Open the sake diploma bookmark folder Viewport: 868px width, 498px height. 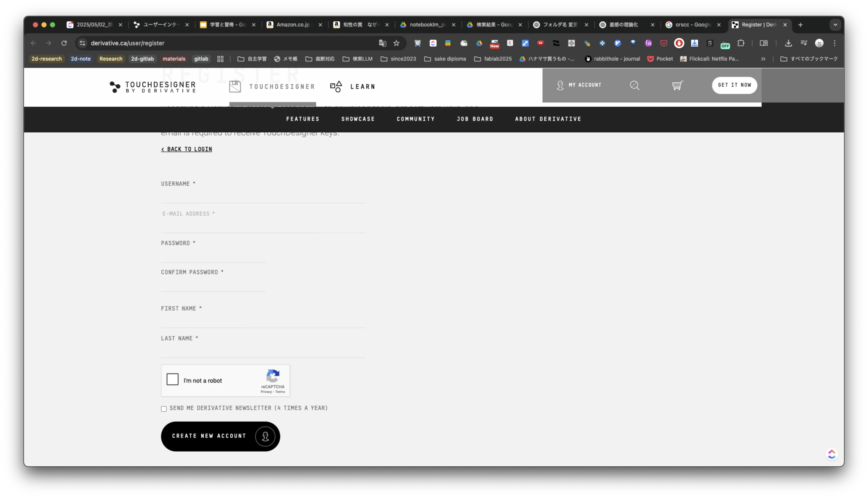[x=445, y=59]
